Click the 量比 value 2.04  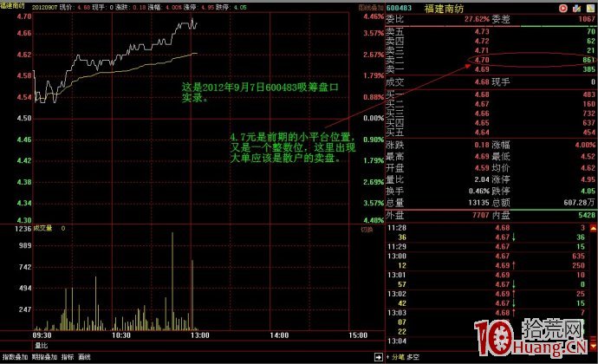[x=482, y=179]
